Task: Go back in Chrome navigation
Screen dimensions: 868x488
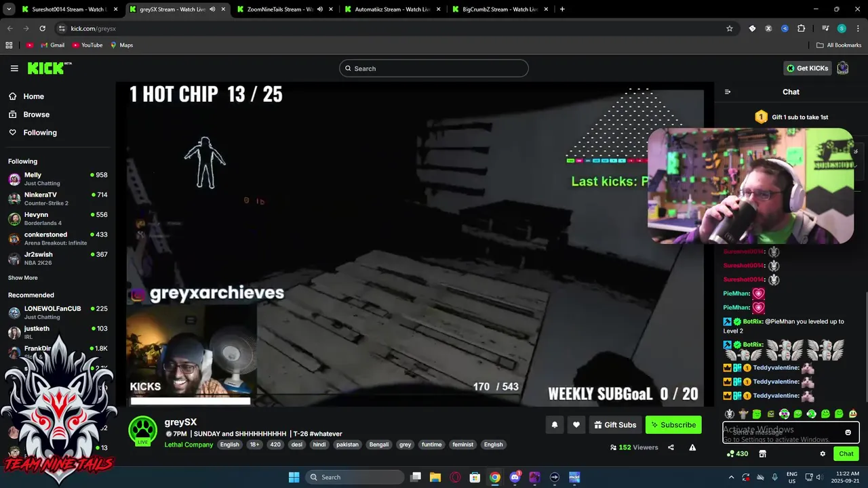Action: 9,28
